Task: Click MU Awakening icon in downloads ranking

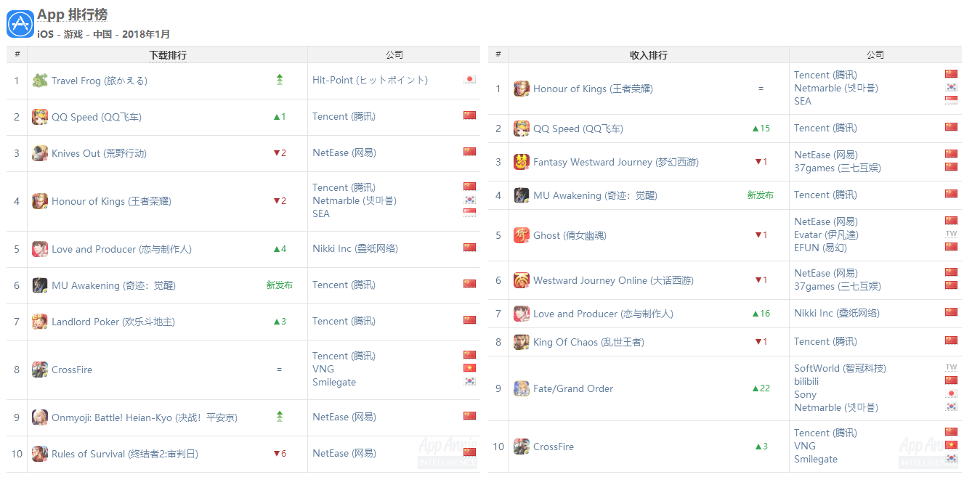Action: point(40,285)
